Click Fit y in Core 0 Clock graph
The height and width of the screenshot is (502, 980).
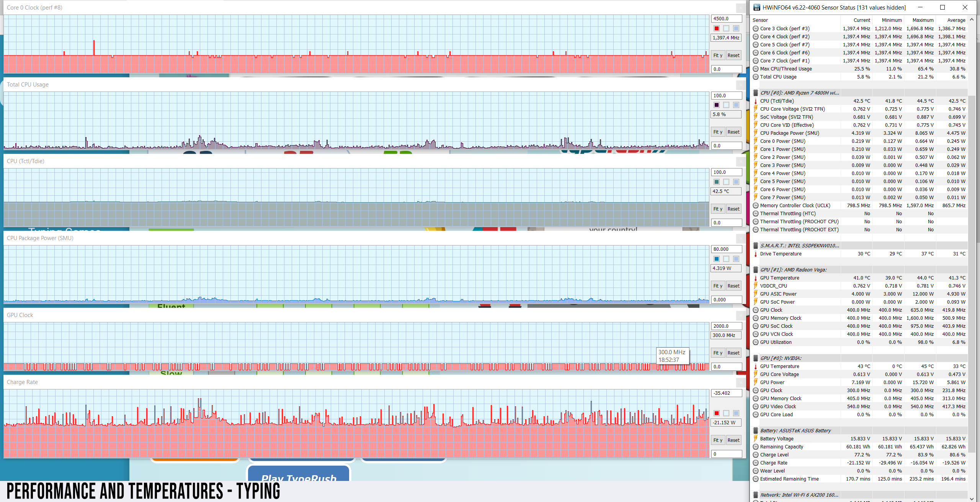pos(718,55)
